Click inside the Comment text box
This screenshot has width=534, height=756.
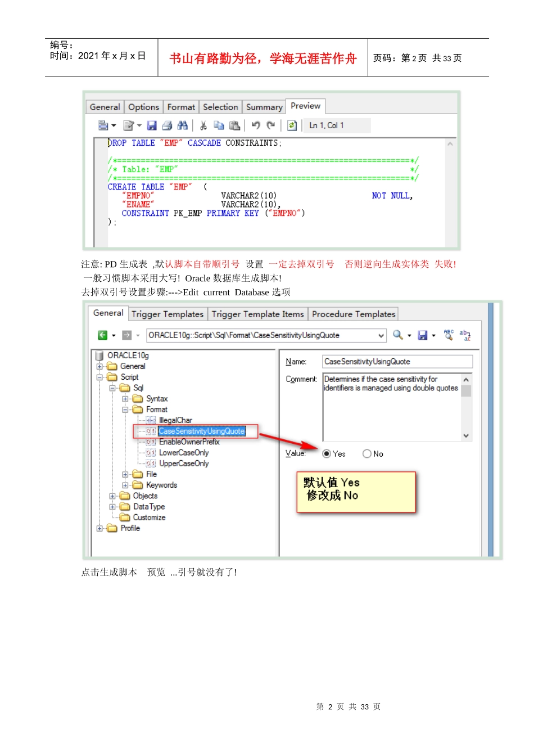click(x=392, y=407)
